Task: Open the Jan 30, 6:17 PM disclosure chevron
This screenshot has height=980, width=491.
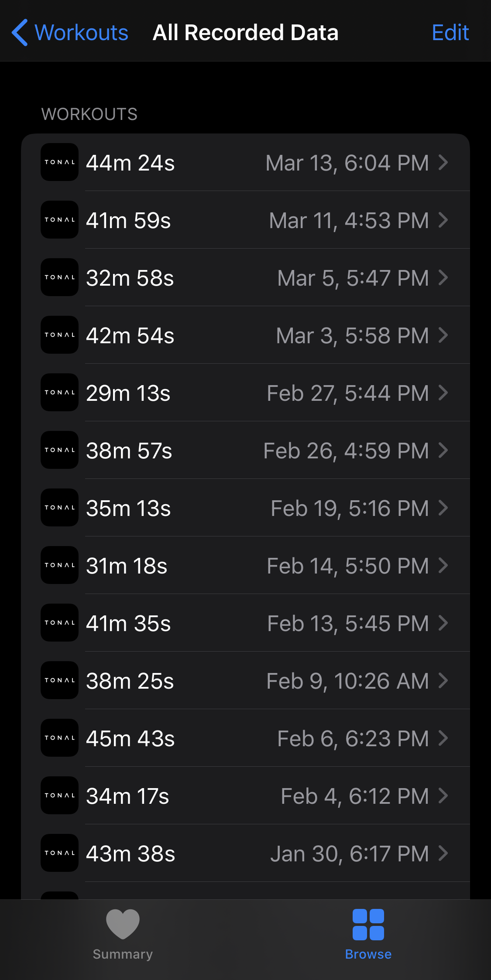Action: (443, 854)
